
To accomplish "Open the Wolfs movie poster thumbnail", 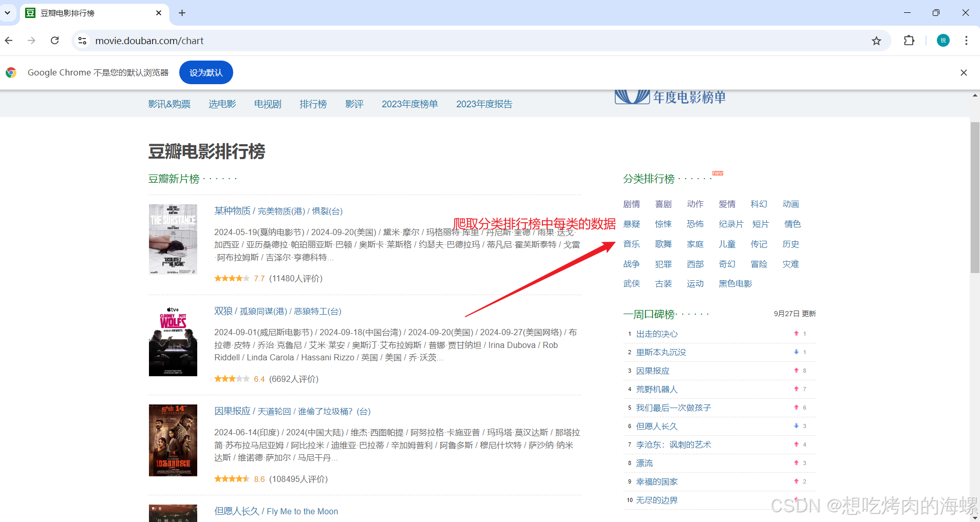I will (x=173, y=341).
